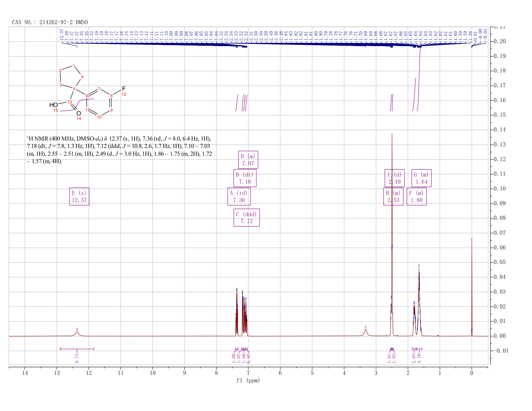Click the integral bar under the 12.37 peak
The width and height of the screenshot is (532, 411).
click(x=77, y=349)
